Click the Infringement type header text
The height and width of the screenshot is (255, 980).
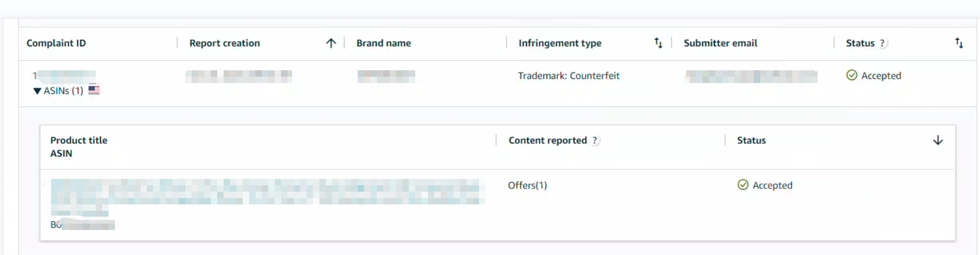(x=560, y=43)
